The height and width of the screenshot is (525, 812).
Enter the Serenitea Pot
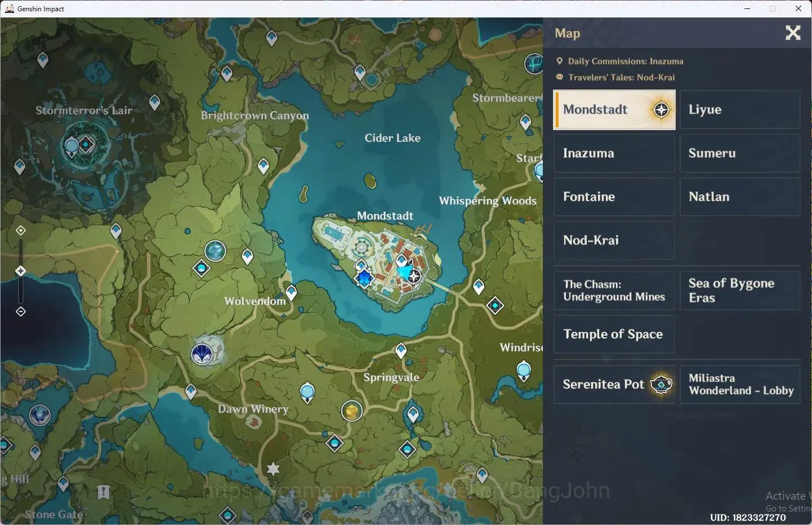click(x=614, y=384)
